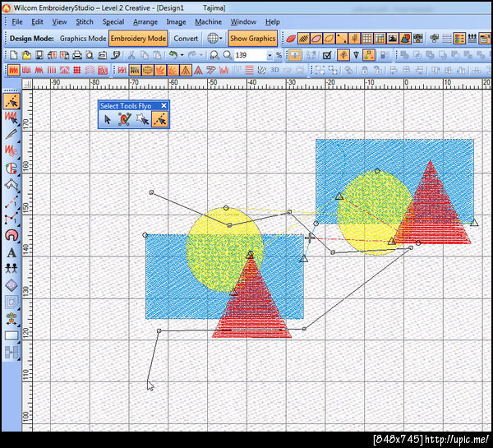Select the Knife tool in left toolbox

(x=12, y=134)
